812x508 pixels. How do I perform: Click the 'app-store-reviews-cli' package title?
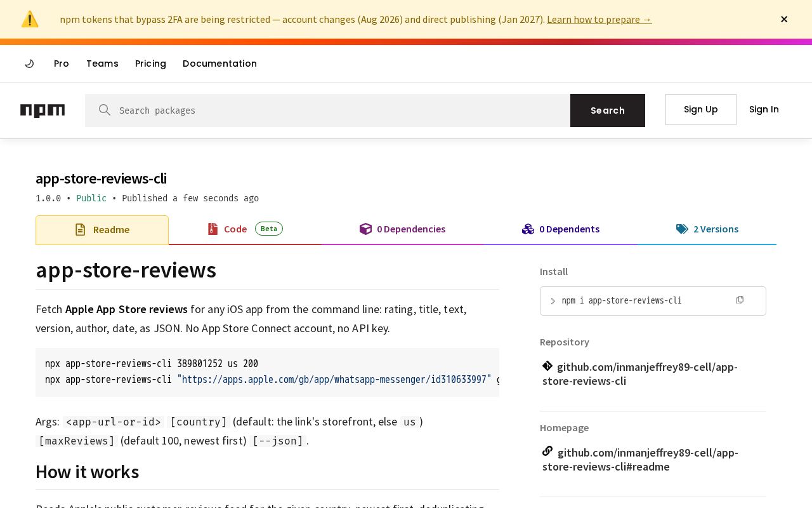coord(101,178)
